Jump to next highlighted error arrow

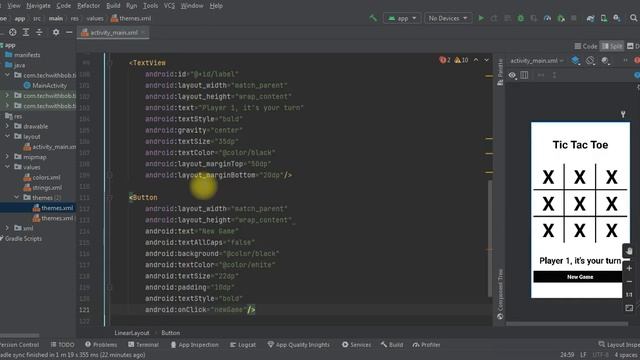[487, 60]
